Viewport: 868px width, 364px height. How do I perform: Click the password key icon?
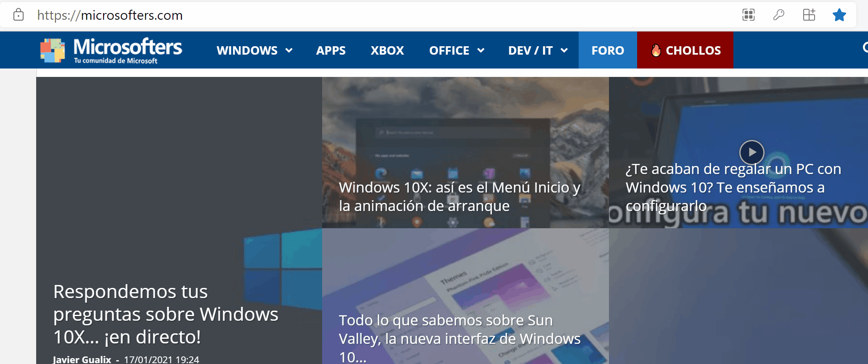[x=779, y=15]
